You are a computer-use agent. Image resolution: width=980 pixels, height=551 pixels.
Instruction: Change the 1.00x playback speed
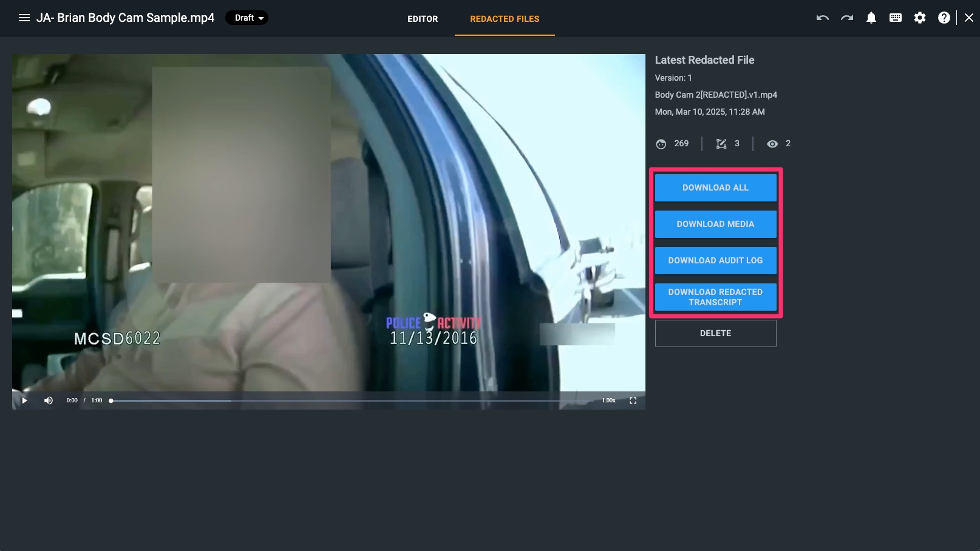[608, 401]
